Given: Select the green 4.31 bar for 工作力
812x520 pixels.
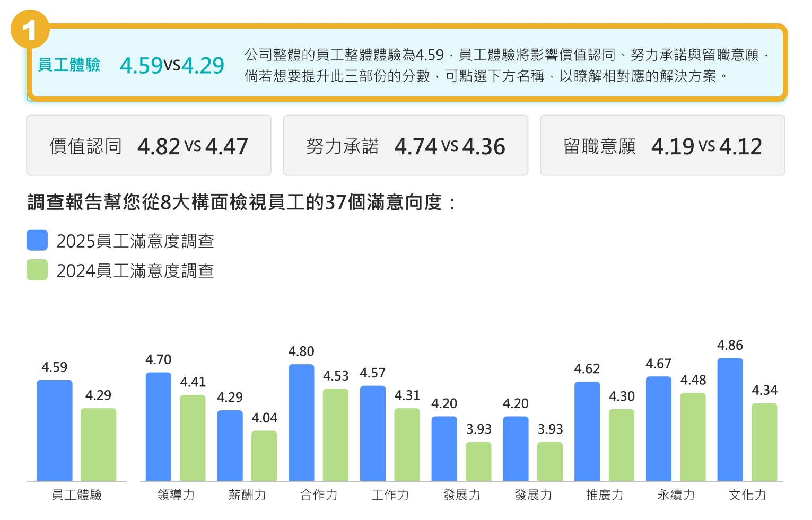Looking at the screenshot, I should [407, 444].
